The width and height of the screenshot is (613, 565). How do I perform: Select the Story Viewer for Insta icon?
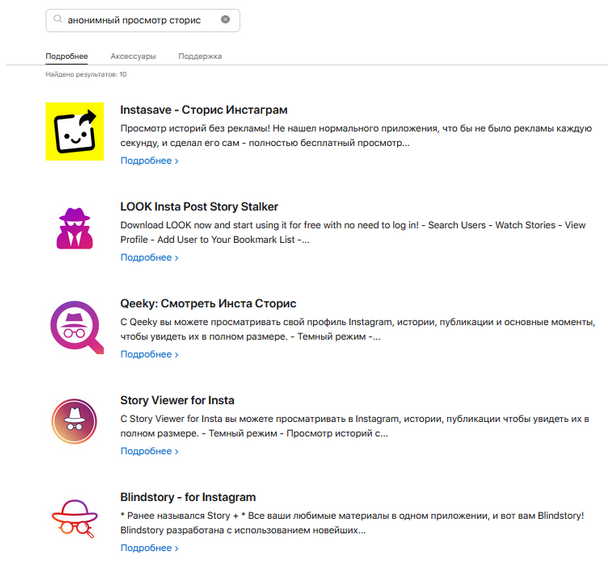(75, 422)
